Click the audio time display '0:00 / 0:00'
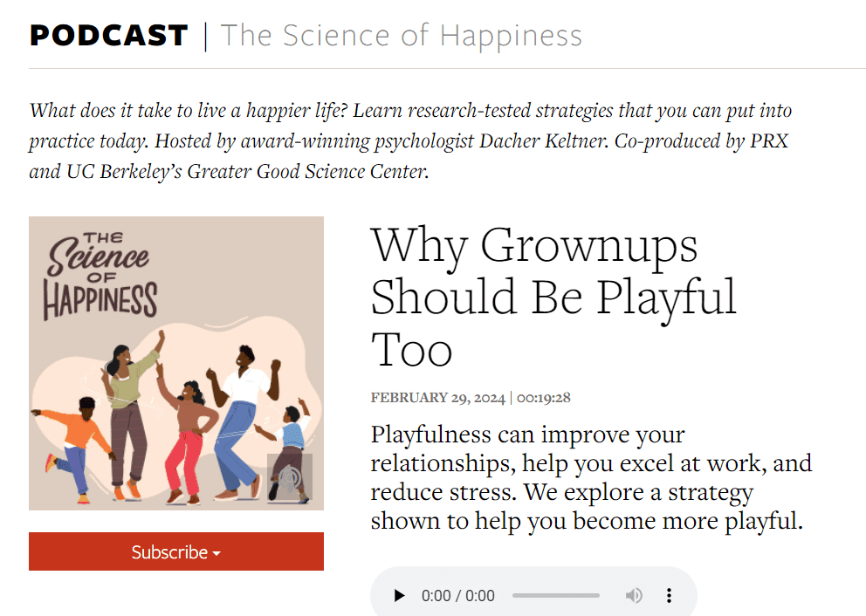Screen dimensions: 866x616 (x=457, y=596)
